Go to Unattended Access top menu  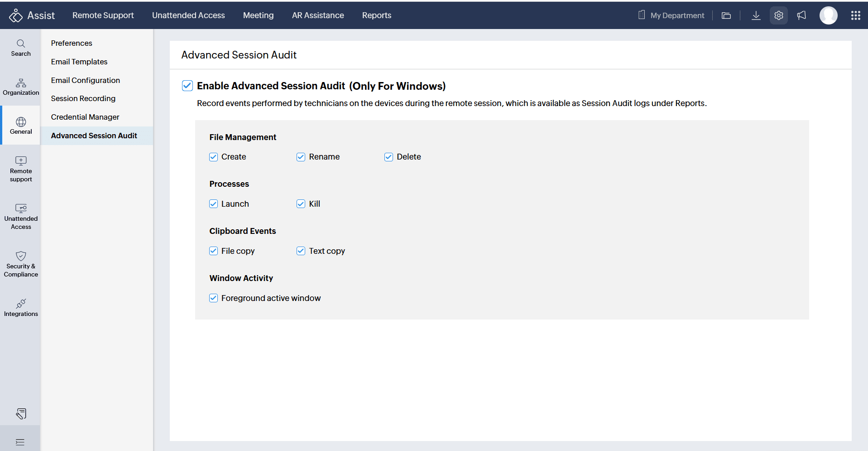pyautogui.click(x=188, y=15)
